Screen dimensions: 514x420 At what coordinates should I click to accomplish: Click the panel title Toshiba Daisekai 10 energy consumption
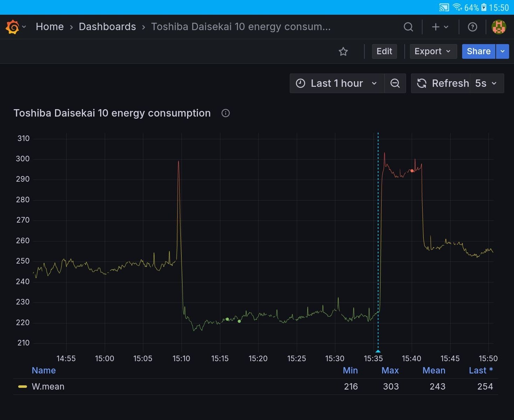[x=112, y=113]
